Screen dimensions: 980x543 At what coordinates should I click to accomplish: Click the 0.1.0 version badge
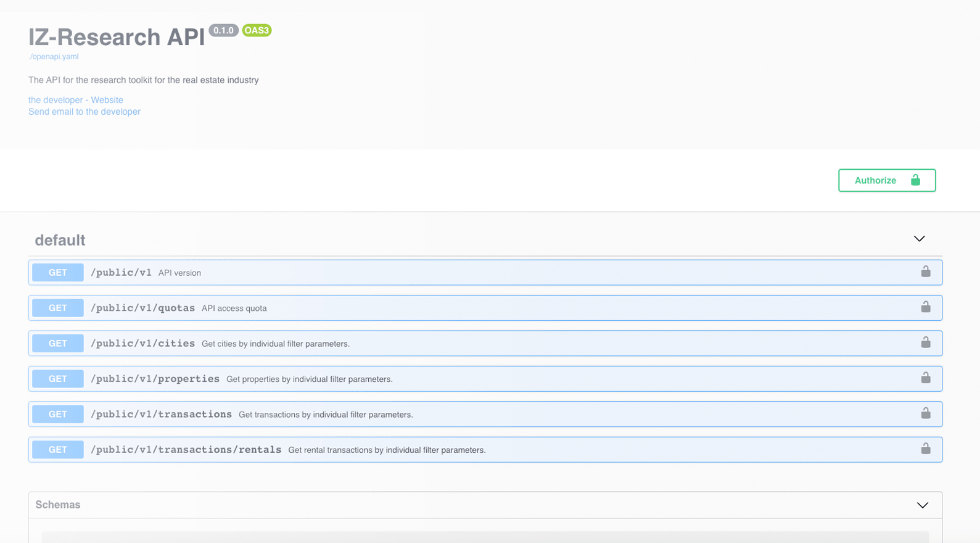[223, 30]
